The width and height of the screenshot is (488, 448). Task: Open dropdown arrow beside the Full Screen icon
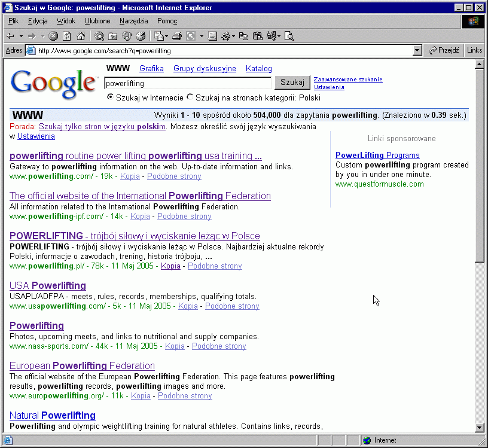point(202,36)
